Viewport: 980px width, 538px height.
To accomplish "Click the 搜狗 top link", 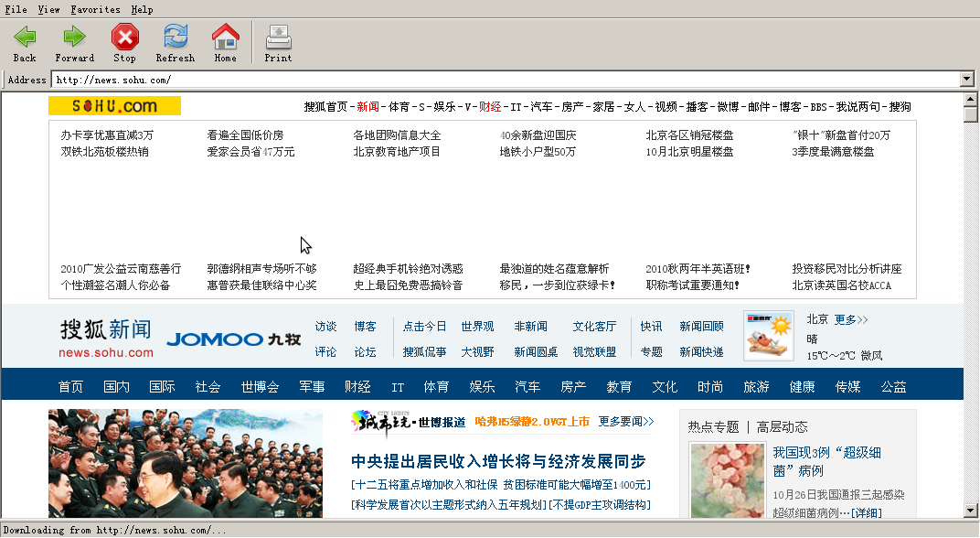I will click(x=900, y=107).
